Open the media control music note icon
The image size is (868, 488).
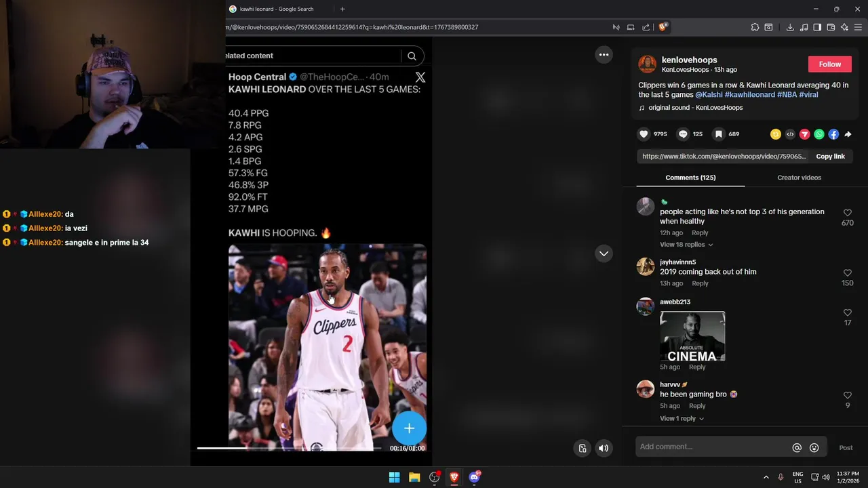tap(804, 27)
